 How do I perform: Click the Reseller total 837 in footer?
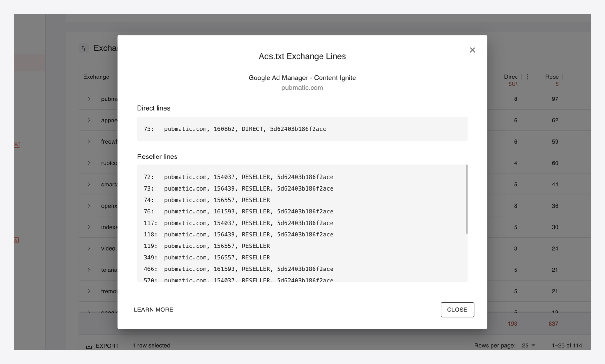(x=553, y=324)
